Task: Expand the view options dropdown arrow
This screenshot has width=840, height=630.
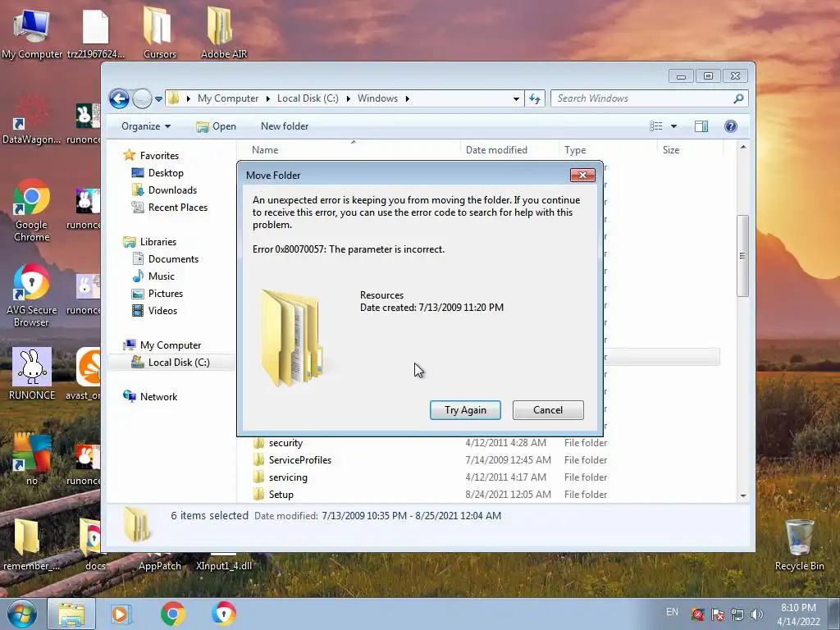Action: coord(674,126)
